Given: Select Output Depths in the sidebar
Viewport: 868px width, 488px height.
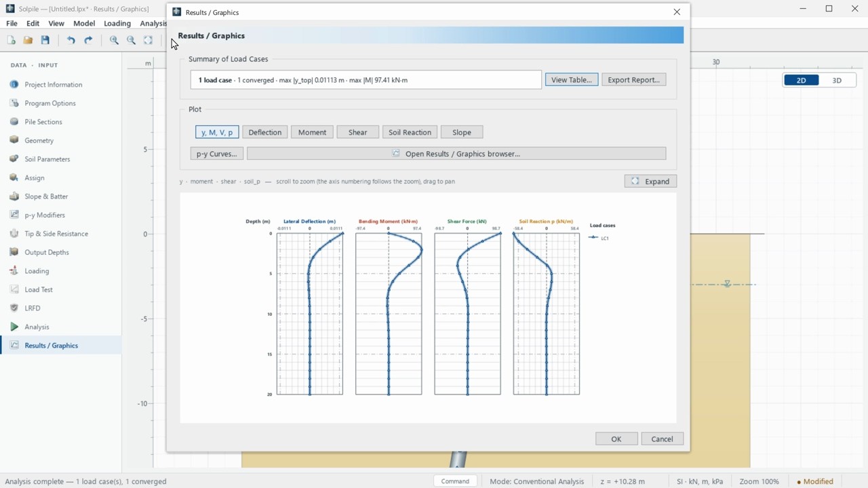Looking at the screenshot, I should (60, 252).
